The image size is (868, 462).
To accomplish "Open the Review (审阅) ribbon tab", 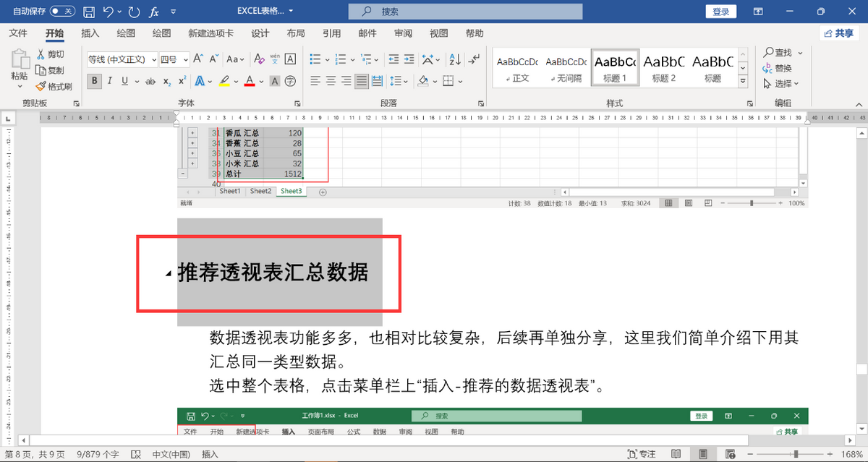I will coord(403,33).
